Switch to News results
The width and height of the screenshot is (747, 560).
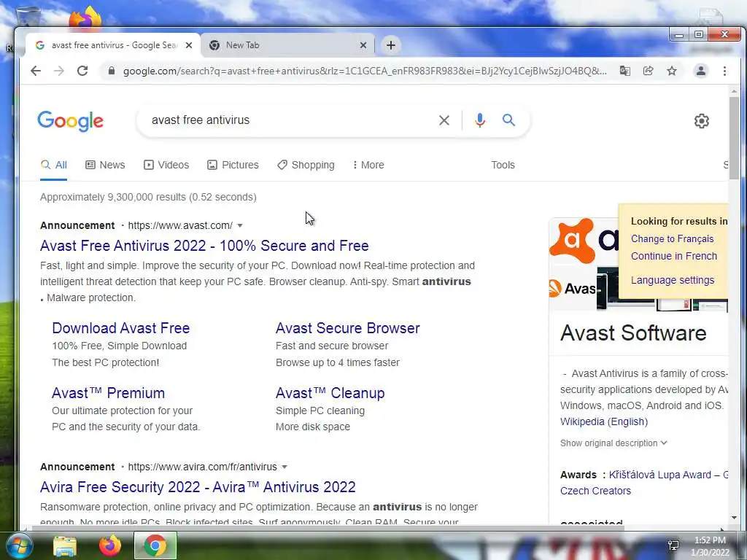(105, 165)
